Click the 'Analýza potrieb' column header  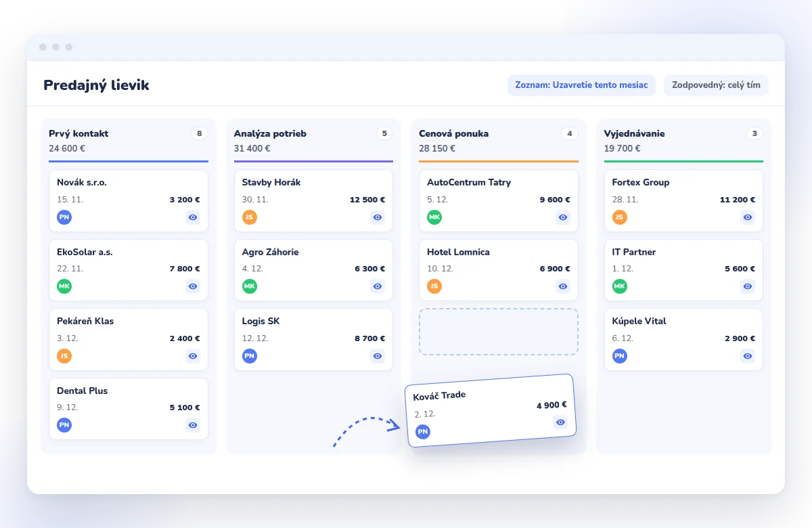[270, 133]
